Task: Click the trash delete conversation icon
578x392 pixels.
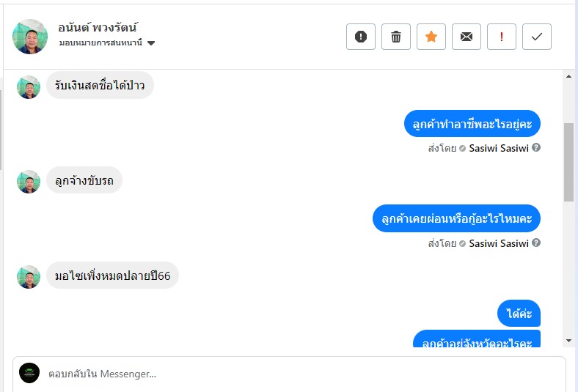Action: tap(396, 37)
